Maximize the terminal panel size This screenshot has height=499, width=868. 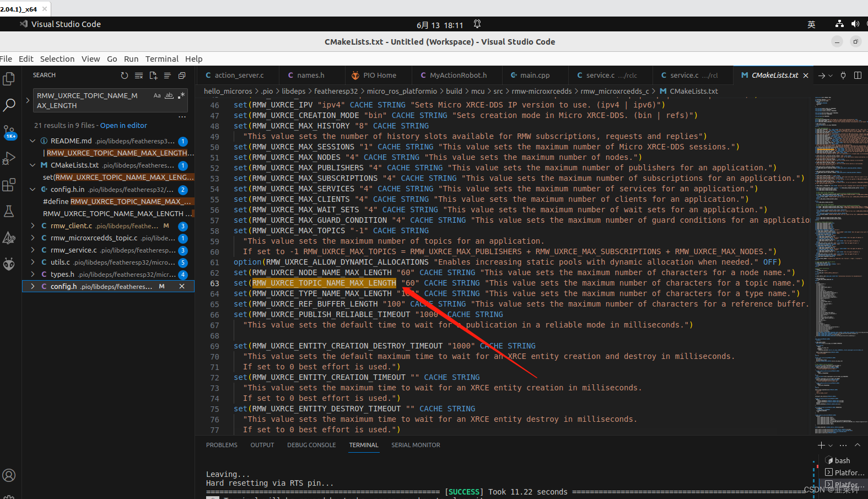[x=858, y=445]
